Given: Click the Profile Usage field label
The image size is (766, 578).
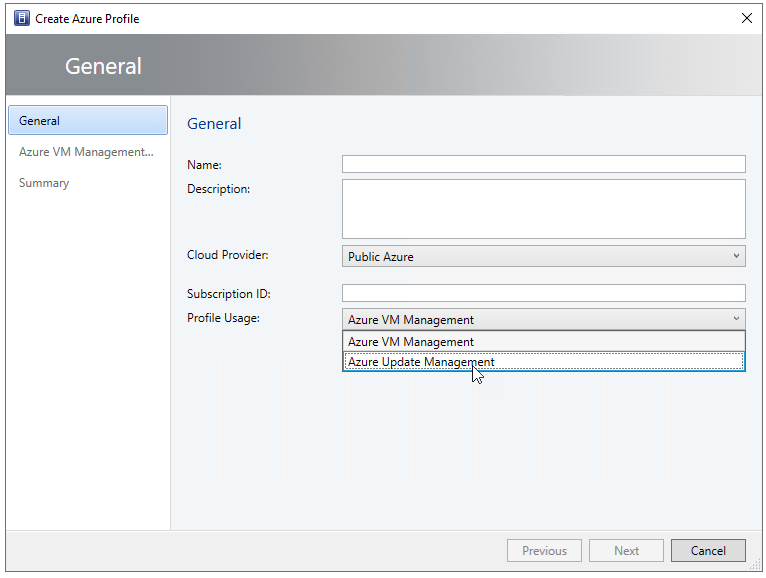Looking at the screenshot, I should click(223, 318).
